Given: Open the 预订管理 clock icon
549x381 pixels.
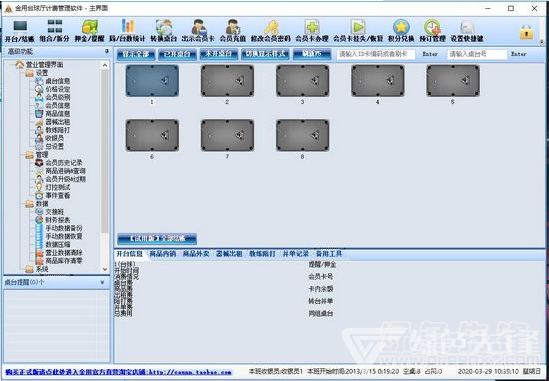Looking at the screenshot, I should [432, 27].
